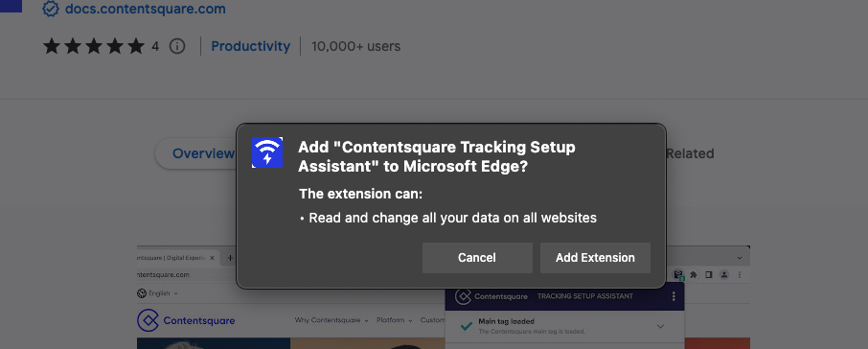Screen dimensions: 868x349
Task: Click the five-star rating
Action: (x=94, y=46)
